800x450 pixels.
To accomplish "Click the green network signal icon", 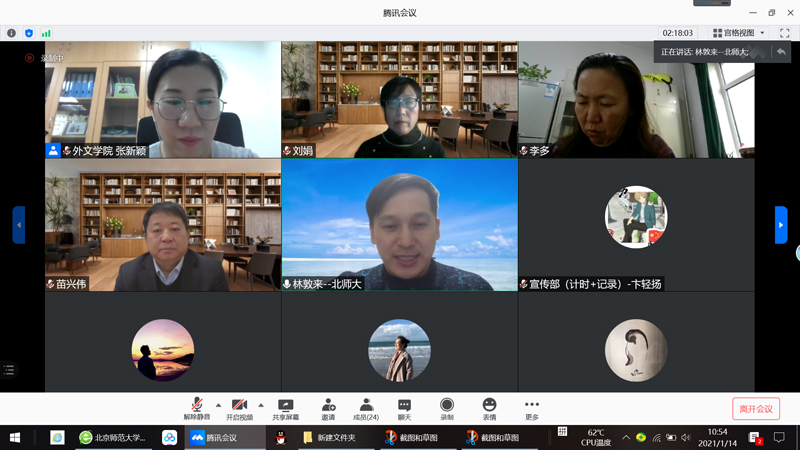I will point(46,33).
